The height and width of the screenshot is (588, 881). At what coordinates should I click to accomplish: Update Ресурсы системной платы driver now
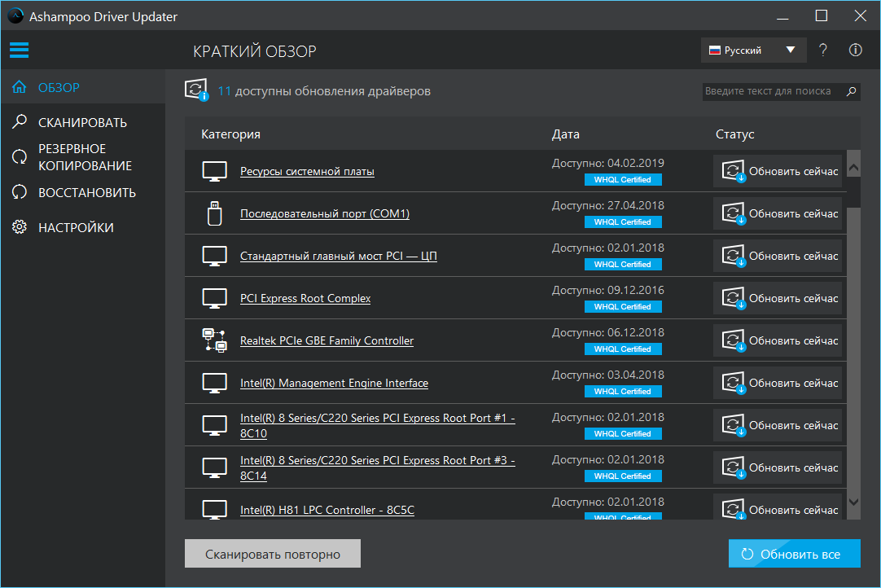tap(778, 171)
